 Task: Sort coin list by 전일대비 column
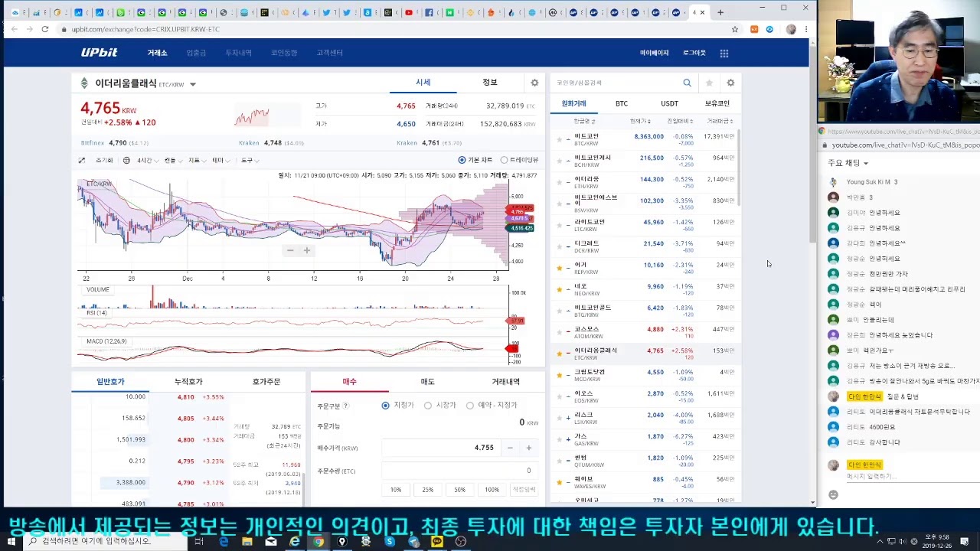[680, 121]
